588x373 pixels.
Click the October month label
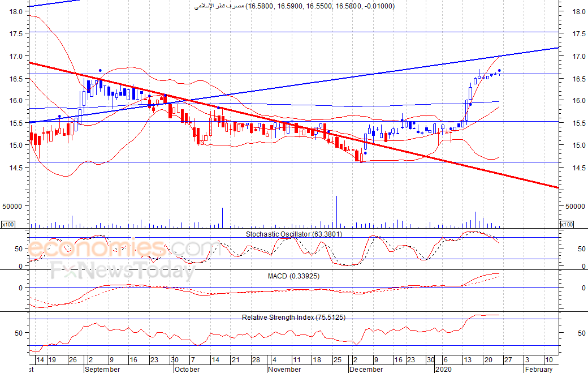(x=187, y=369)
